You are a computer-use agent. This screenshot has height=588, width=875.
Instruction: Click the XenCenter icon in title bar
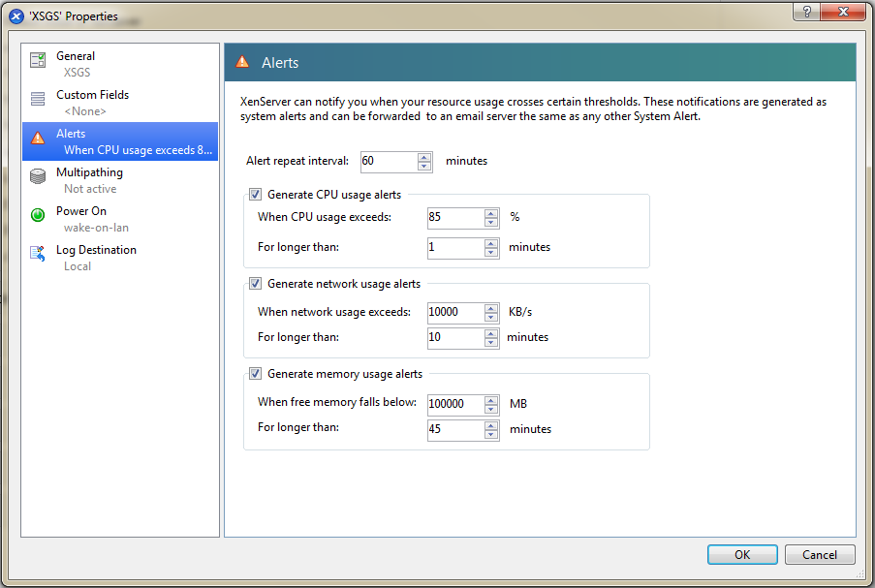16,15
